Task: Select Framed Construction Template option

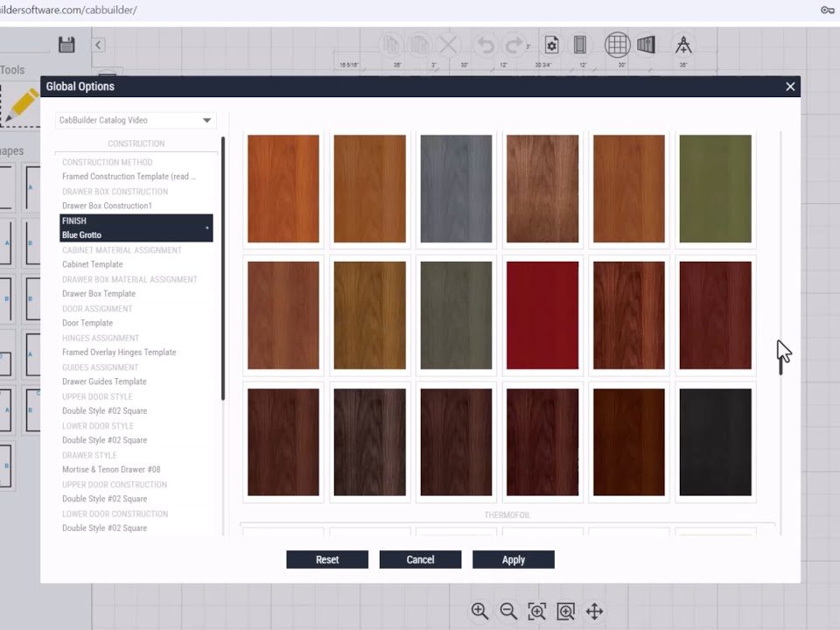Action: click(x=129, y=177)
